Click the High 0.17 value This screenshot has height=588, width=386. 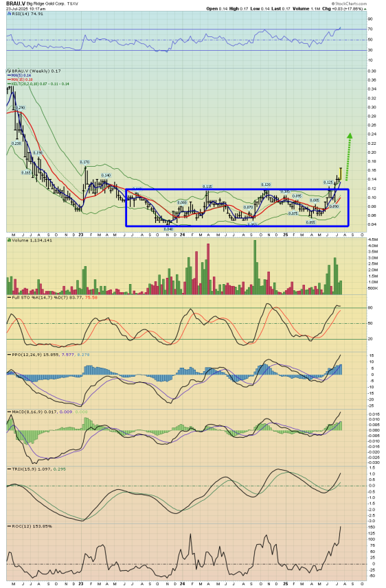coord(239,8)
